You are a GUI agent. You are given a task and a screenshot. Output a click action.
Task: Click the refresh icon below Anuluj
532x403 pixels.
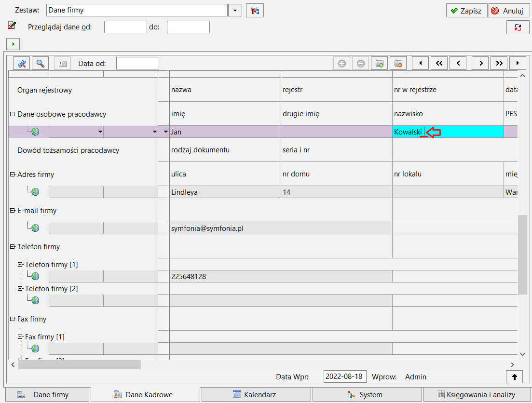click(x=518, y=27)
